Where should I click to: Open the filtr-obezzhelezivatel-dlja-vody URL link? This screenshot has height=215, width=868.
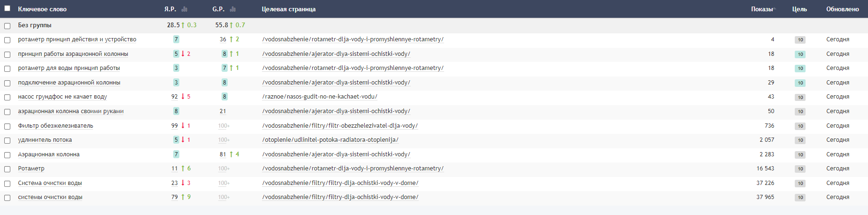[x=340, y=126]
